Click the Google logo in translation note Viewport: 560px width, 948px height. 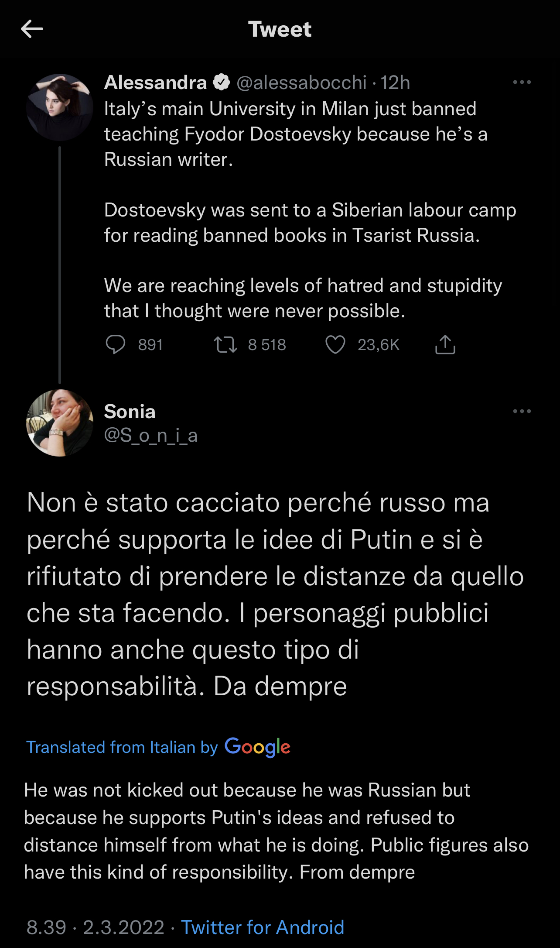click(x=257, y=747)
